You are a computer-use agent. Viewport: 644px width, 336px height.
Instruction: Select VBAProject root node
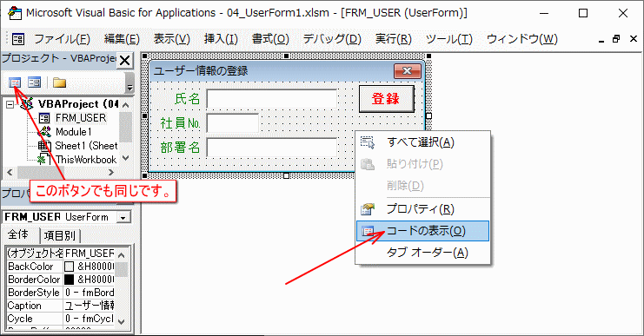point(78,104)
